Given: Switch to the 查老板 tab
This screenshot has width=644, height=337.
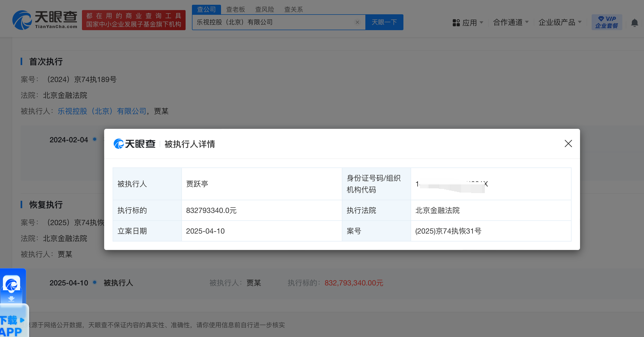Looking at the screenshot, I should [235, 10].
